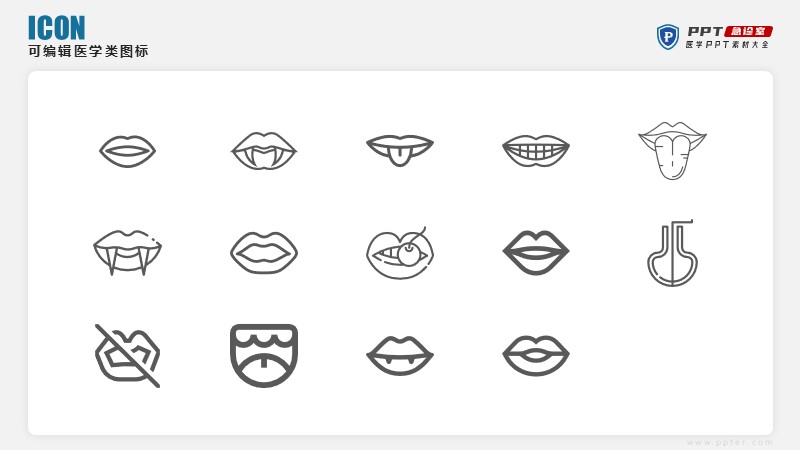Click the smiling mouth showing teeth grid
Screen dimensions: 800x450
536,151
